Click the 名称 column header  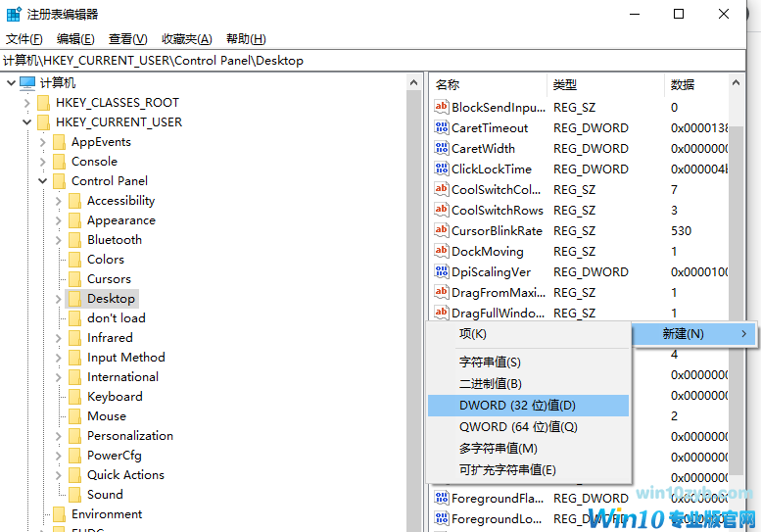(448, 85)
